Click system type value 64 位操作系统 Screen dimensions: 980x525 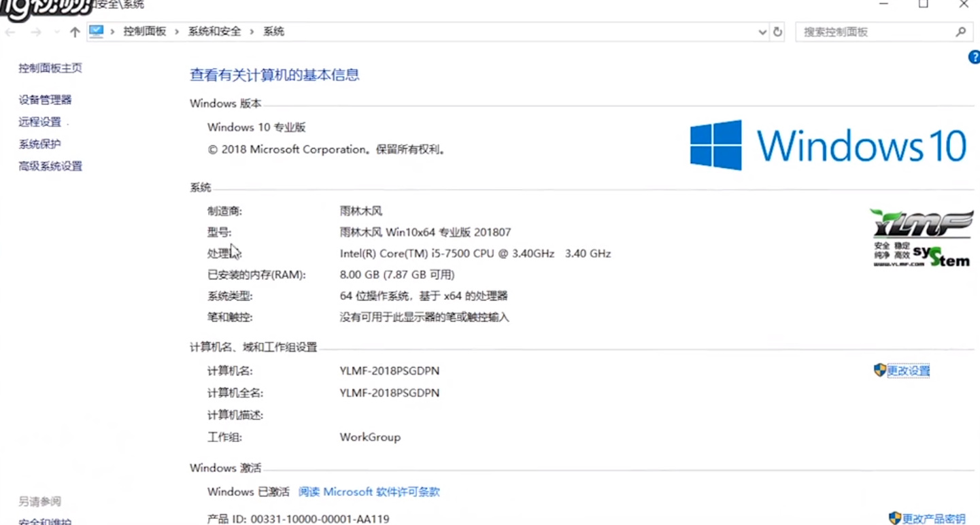(x=424, y=296)
